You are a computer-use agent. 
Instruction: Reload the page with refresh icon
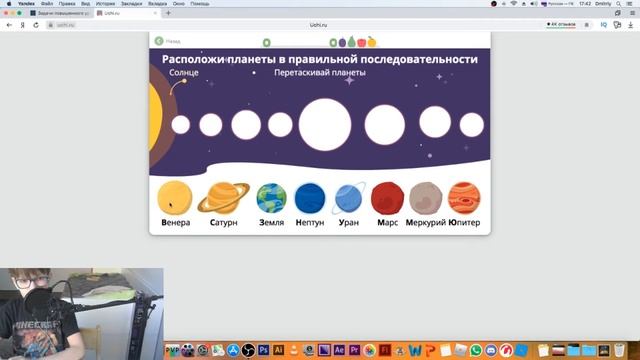(x=36, y=25)
